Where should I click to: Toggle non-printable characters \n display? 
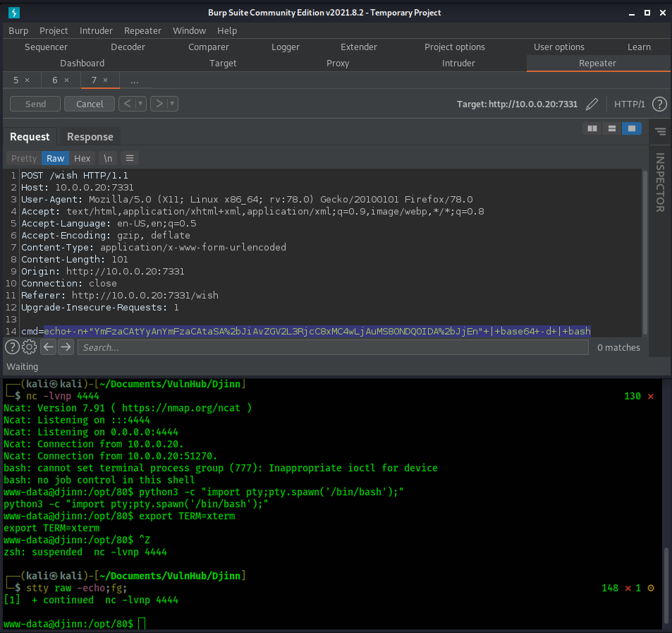[108, 158]
